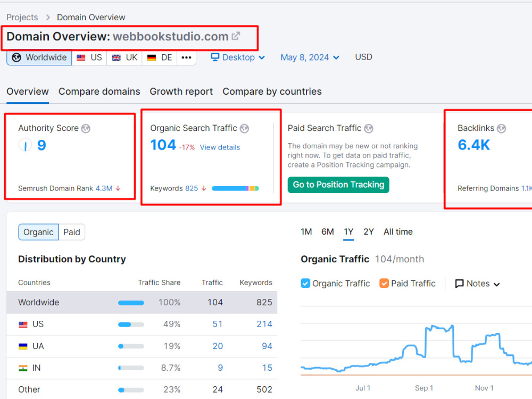Select 1Y time range
Viewport: 532px width, 399px height.
[x=348, y=232]
